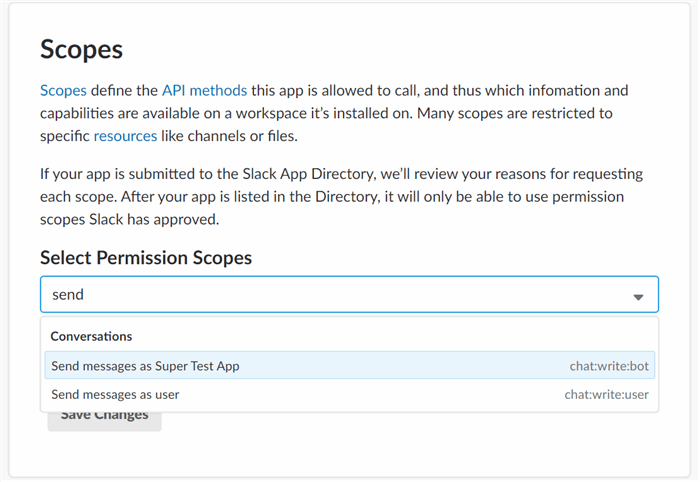Follow the resources link
This screenshot has width=700, height=482.
point(125,136)
